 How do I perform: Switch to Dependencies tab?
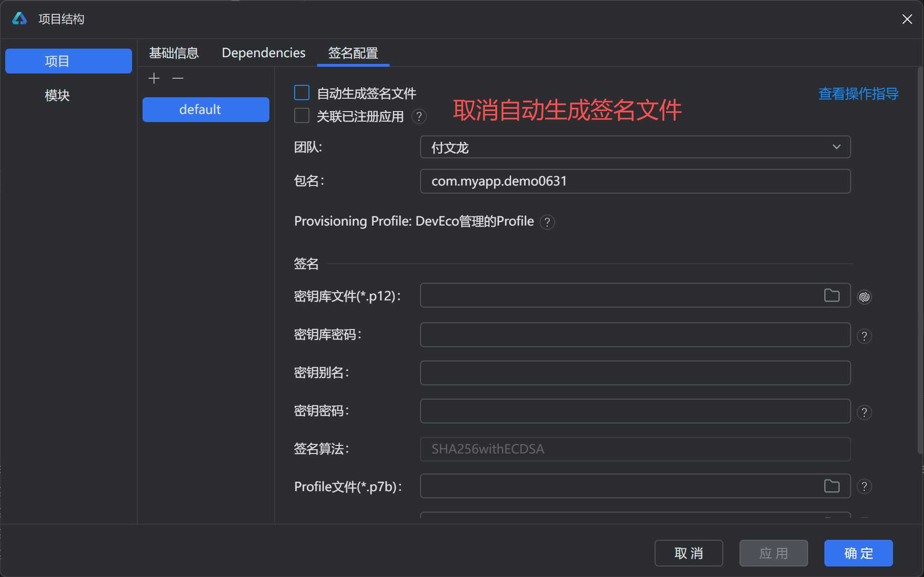[264, 52]
